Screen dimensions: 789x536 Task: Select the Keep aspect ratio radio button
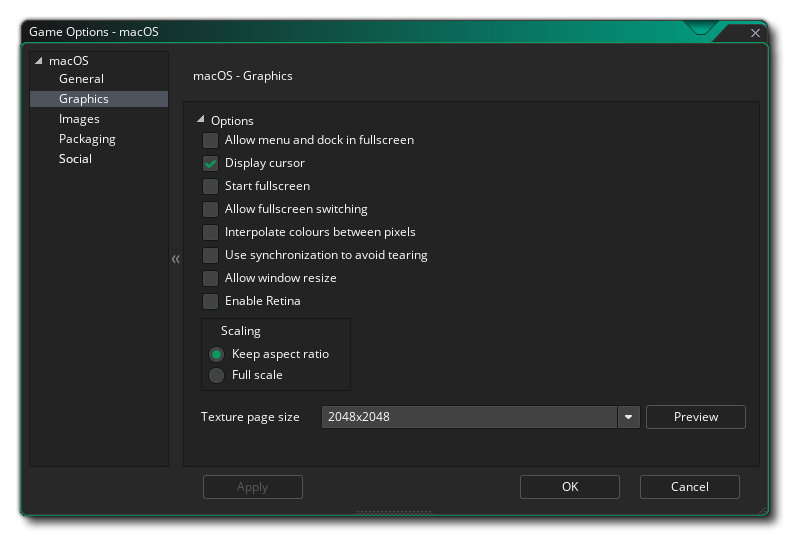216,355
